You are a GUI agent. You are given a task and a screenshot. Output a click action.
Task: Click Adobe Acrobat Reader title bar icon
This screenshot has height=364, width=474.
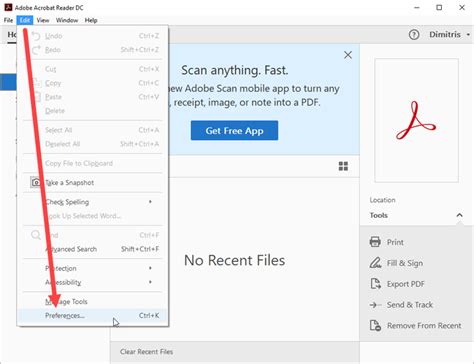pos(8,7)
